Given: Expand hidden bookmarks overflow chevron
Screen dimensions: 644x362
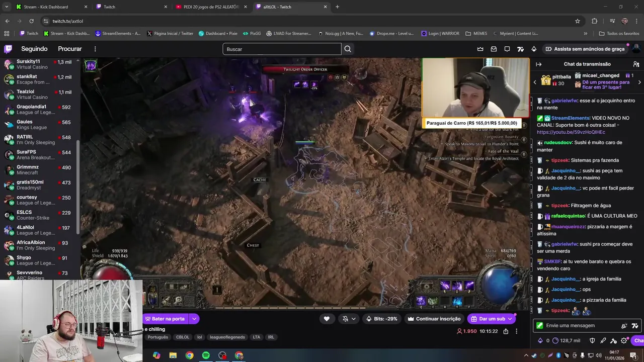Looking at the screenshot, I should pyautogui.click(x=585, y=34).
